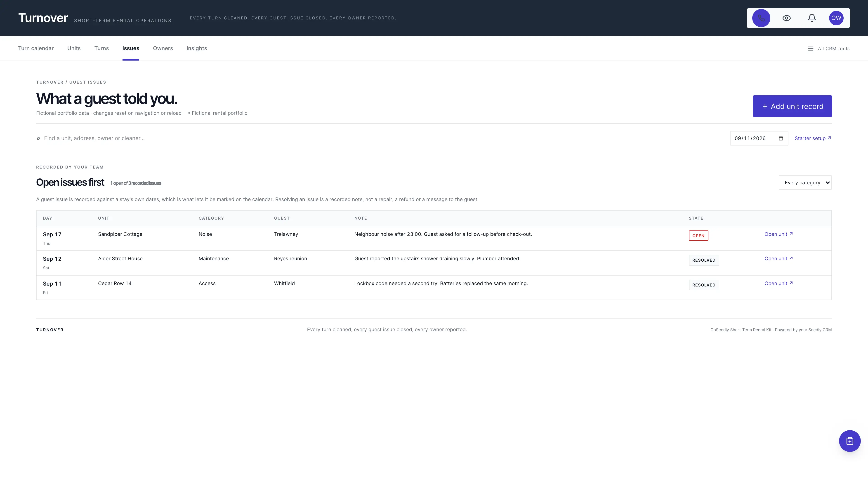Open unit for Cedar Row 14

point(778,284)
